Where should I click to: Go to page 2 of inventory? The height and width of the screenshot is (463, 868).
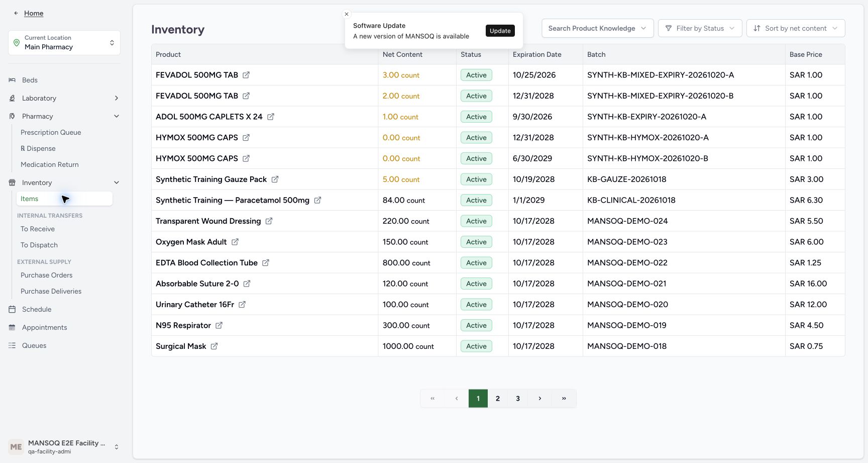point(498,398)
